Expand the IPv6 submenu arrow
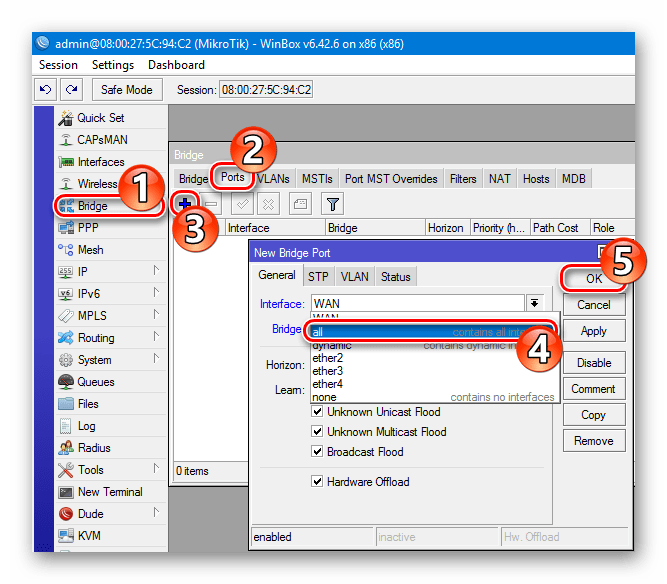 (156, 293)
